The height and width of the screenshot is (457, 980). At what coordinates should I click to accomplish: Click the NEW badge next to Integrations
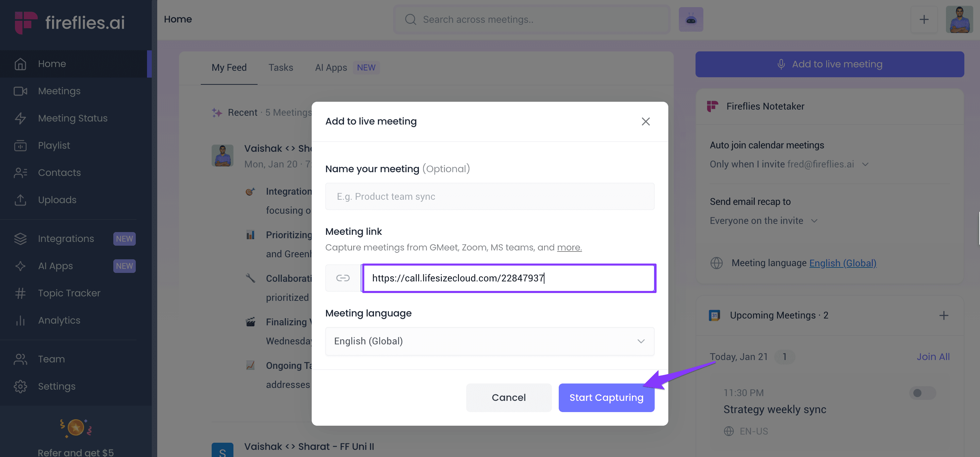pyautogui.click(x=125, y=239)
